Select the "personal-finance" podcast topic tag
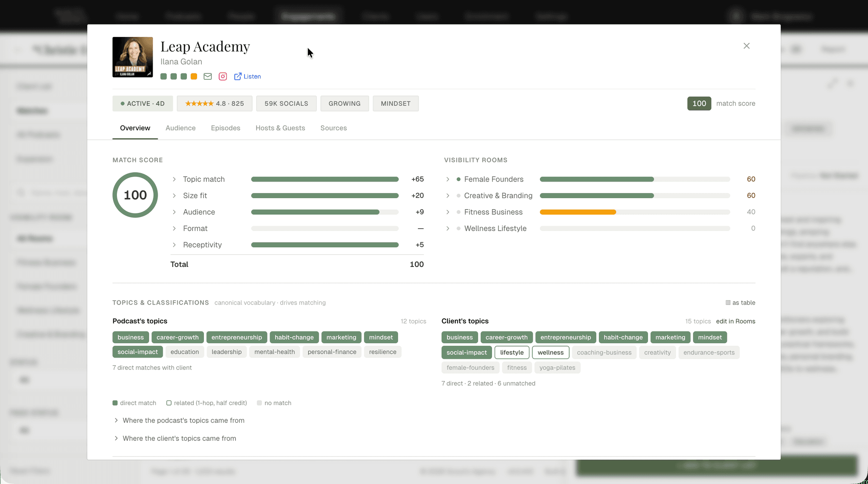The width and height of the screenshot is (868, 484). (332, 352)
